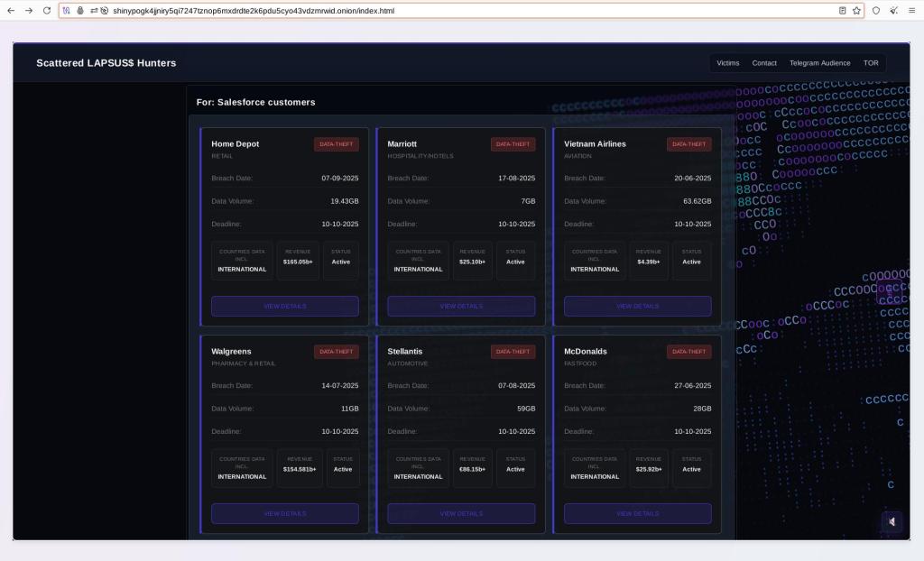Toggle reader view in address bar
924x561 pixels.
842,11
